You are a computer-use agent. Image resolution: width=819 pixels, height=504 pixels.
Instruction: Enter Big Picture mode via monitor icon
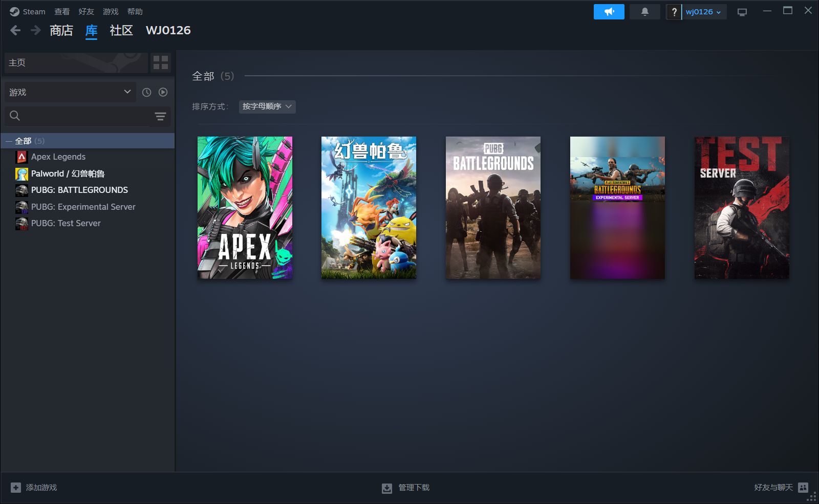[x=742, y=12]
